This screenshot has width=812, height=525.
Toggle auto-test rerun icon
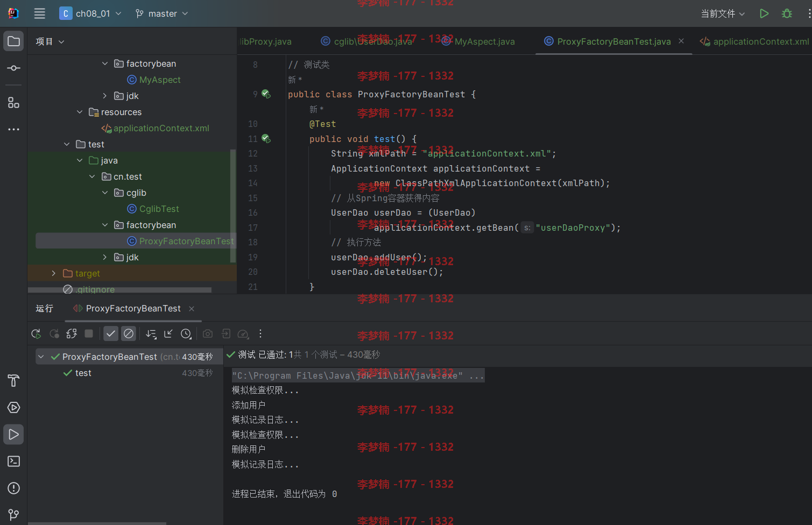tap(72, 334)
